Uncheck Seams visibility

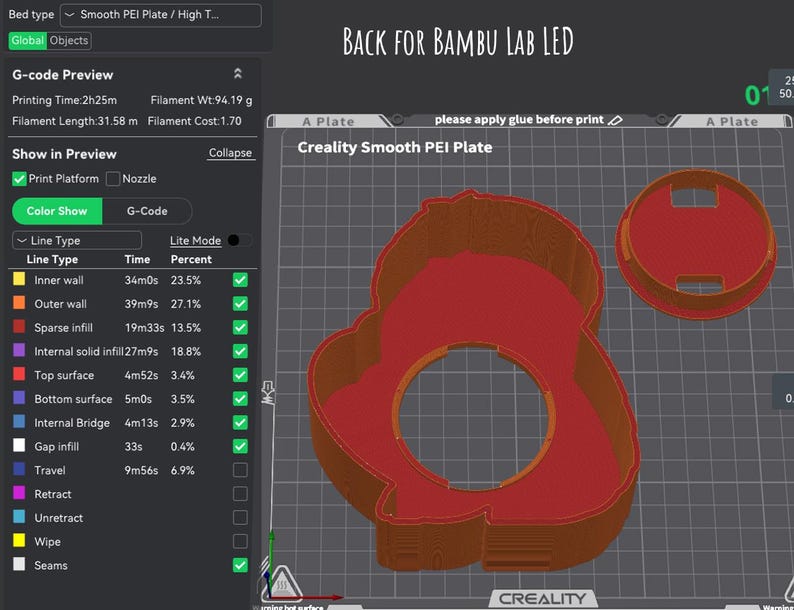(240, 565)
